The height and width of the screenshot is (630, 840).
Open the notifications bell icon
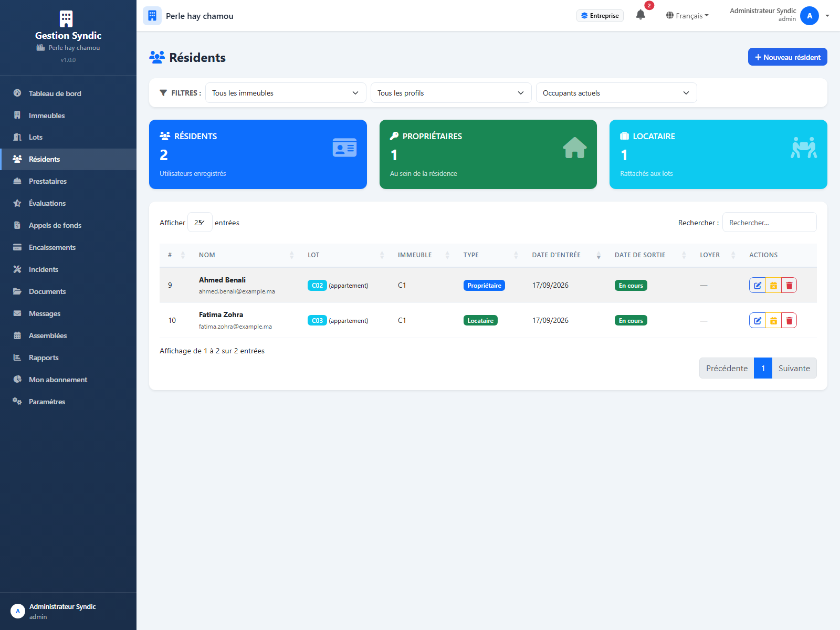[640, 15]
